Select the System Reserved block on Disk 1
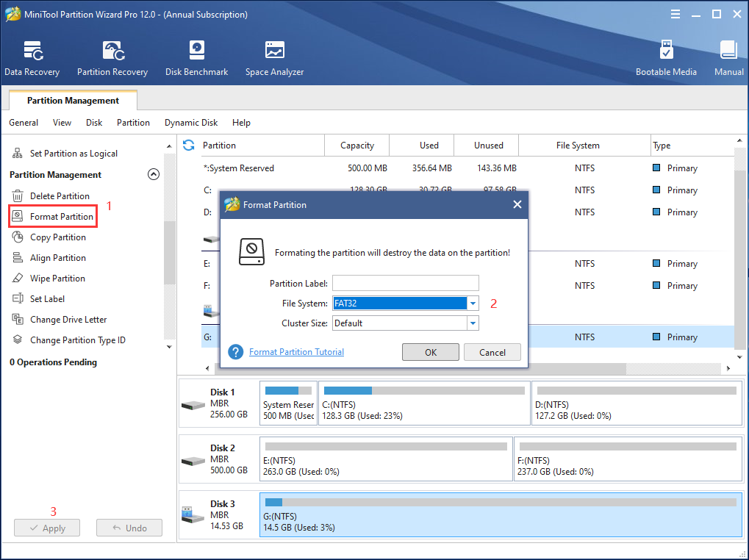 pyautogui.click(x=289, y=403)
